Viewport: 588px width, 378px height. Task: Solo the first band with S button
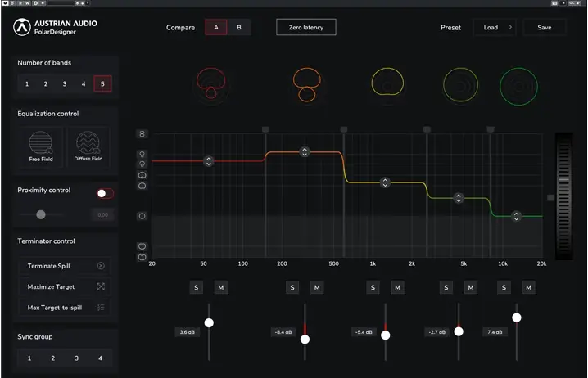[x=196, y=287]
